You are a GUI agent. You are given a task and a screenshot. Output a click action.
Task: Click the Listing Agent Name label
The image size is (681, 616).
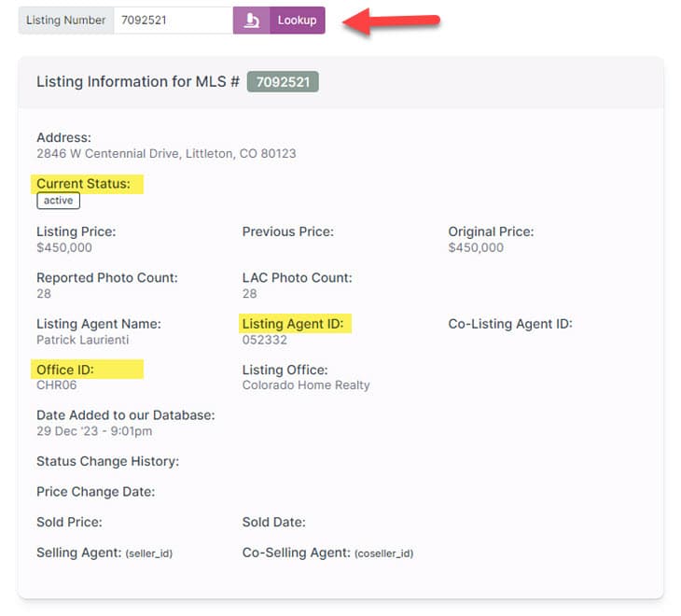(99, 324)
